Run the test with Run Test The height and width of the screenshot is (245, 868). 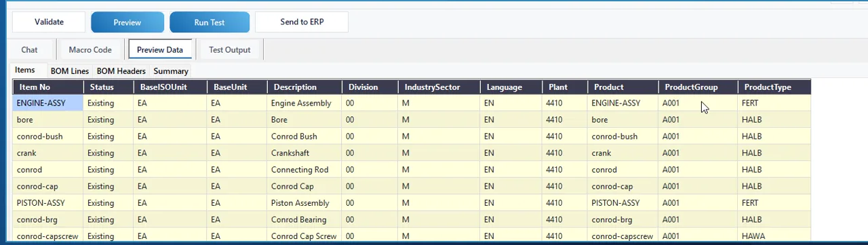(x=210, y=22)
